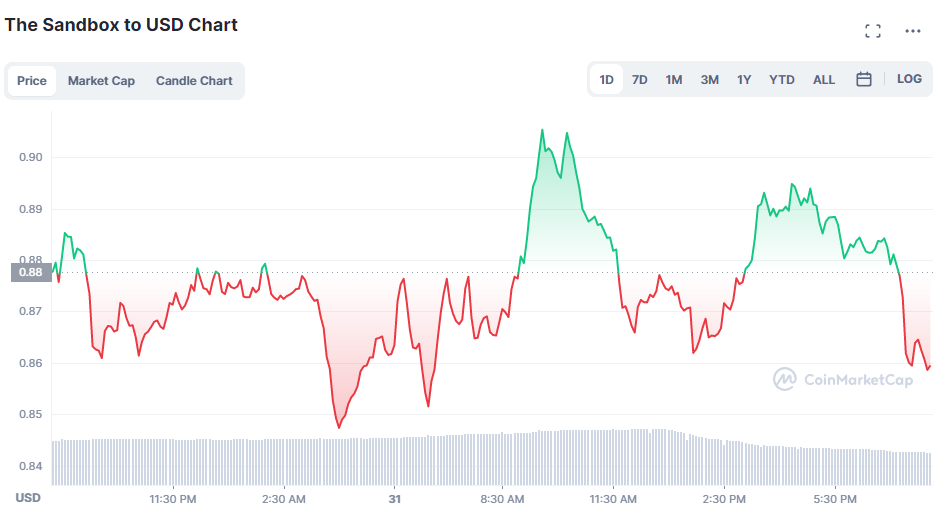Select the ALL time range
The image size is (935, 505).
click(824, 79)
